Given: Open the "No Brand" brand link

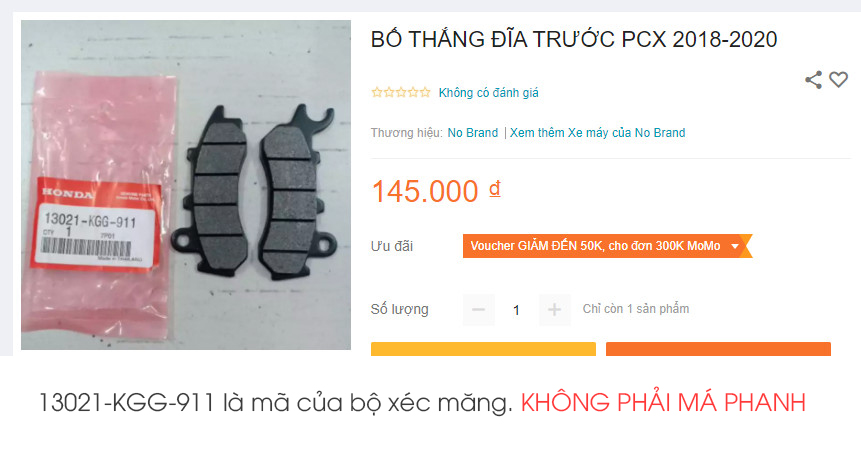Looking at the screenshot, I should pyautogui.click(x=473, y=133).
